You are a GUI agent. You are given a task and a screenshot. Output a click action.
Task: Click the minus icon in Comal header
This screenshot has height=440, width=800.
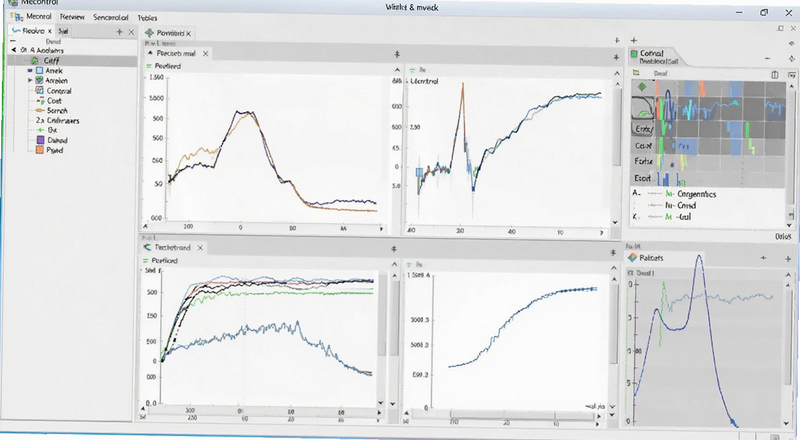click(767, 58)
